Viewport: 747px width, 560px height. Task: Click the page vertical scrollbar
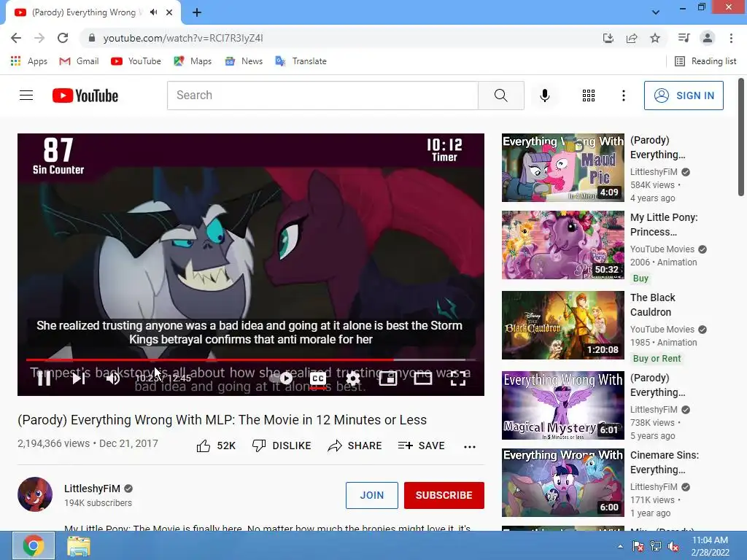[741, 138]
